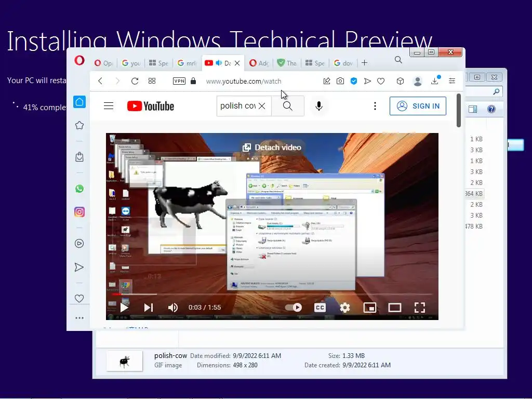
Task: Open the downloads arrow icon
Action: pos(435,81)
